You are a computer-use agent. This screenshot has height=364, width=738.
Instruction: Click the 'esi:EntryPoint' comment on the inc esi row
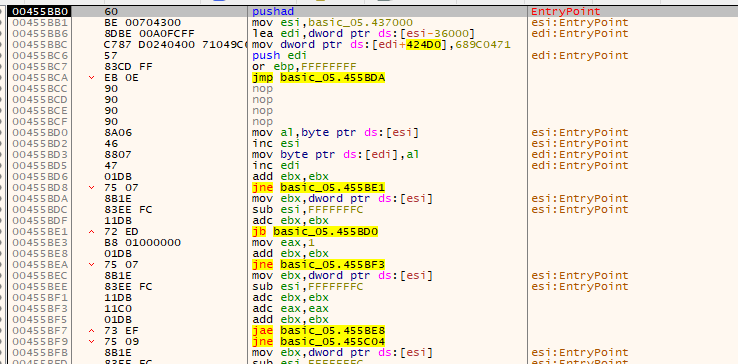[580, 144]
